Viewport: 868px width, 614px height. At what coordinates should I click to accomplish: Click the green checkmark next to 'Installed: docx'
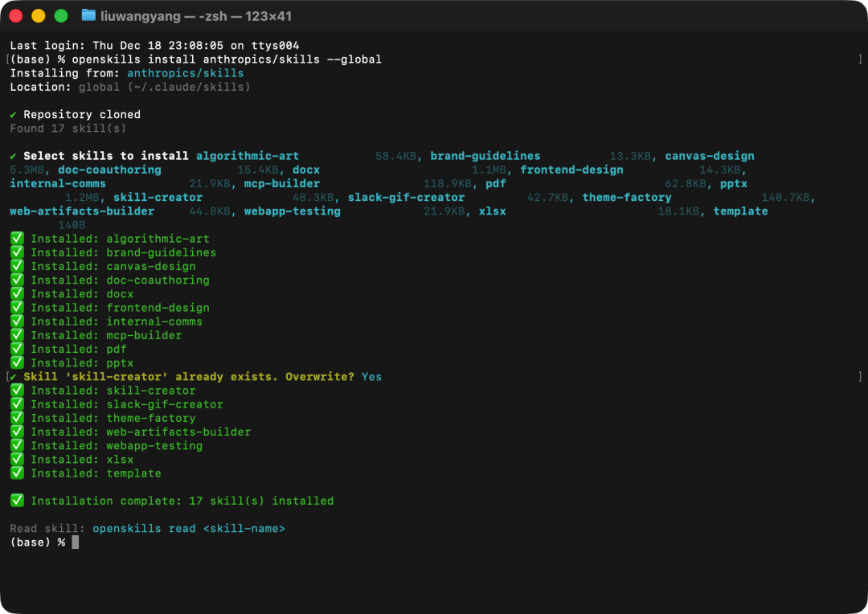(17, 294)
